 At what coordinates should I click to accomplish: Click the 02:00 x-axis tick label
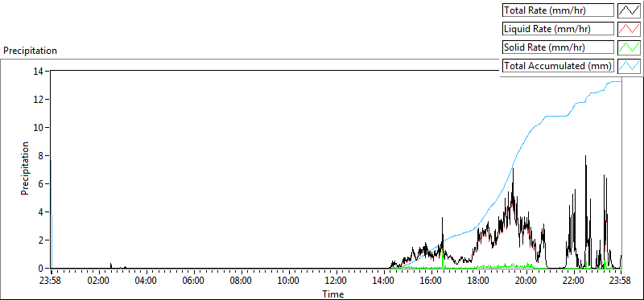coord(98,282)
